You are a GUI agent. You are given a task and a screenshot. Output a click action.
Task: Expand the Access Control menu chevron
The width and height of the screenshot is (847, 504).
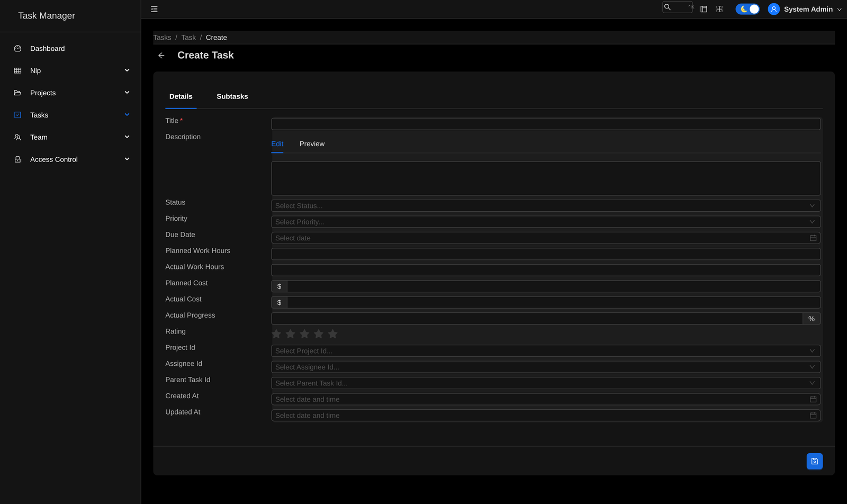pos(127,159)
